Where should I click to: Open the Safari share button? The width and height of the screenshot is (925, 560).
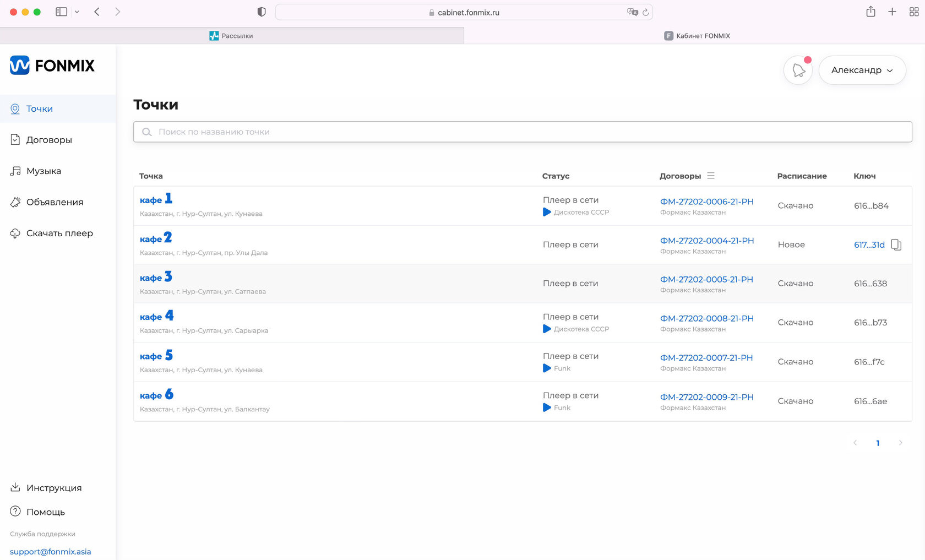870,12
